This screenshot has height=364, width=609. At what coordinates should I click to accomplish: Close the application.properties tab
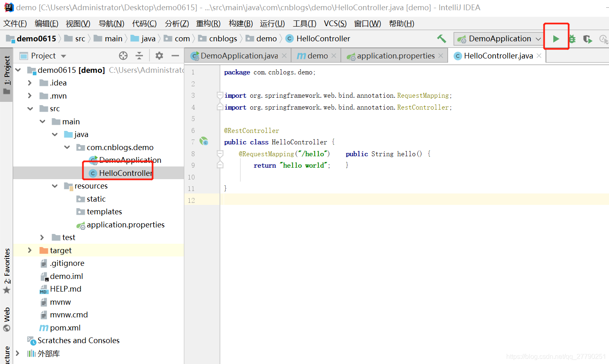click(x=441, y=56)
